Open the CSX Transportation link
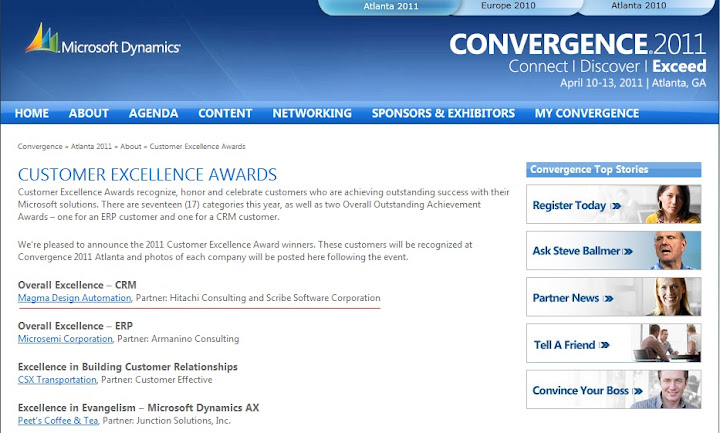 coord(57,380)
